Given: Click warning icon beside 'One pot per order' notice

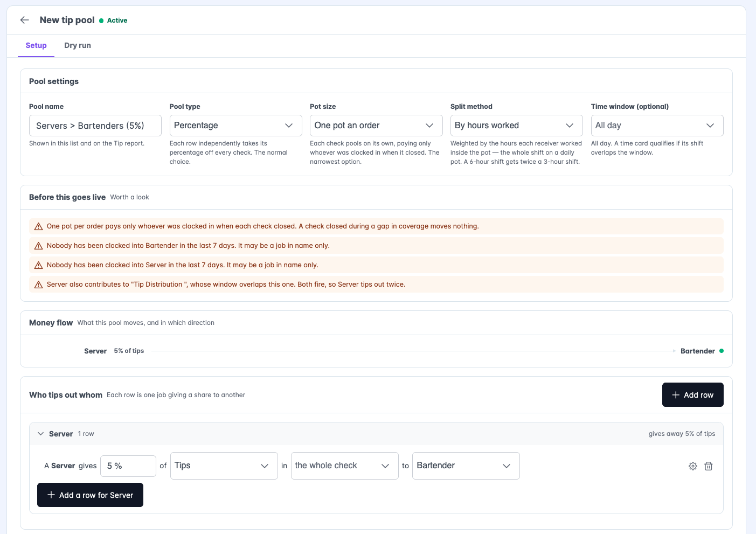Looking at the screenshot, I should (38, 226).
